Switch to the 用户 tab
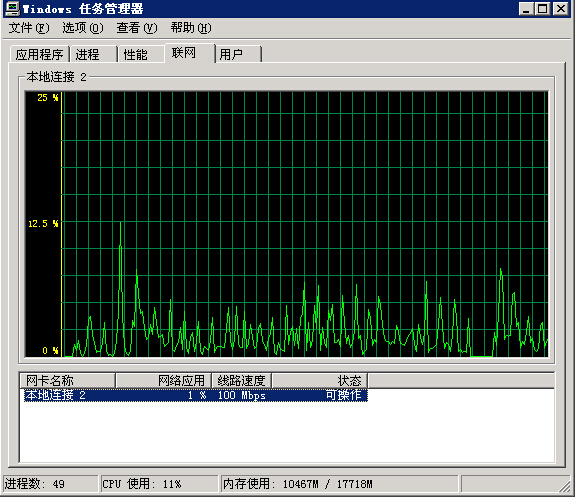Viewport: 575px width, 497px height. coord(238,54)
